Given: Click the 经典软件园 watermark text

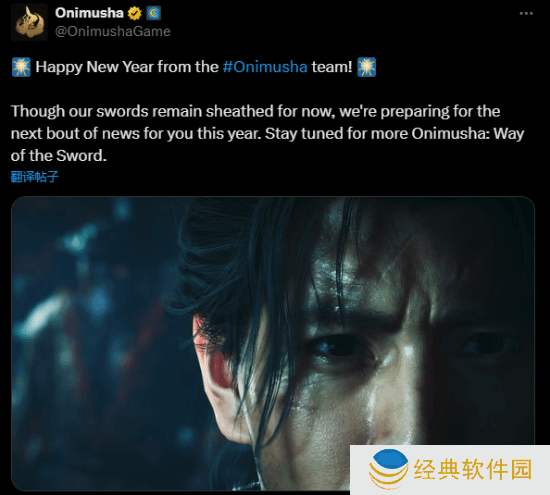Looking at the screenshot, I should [x=473, y=469].
